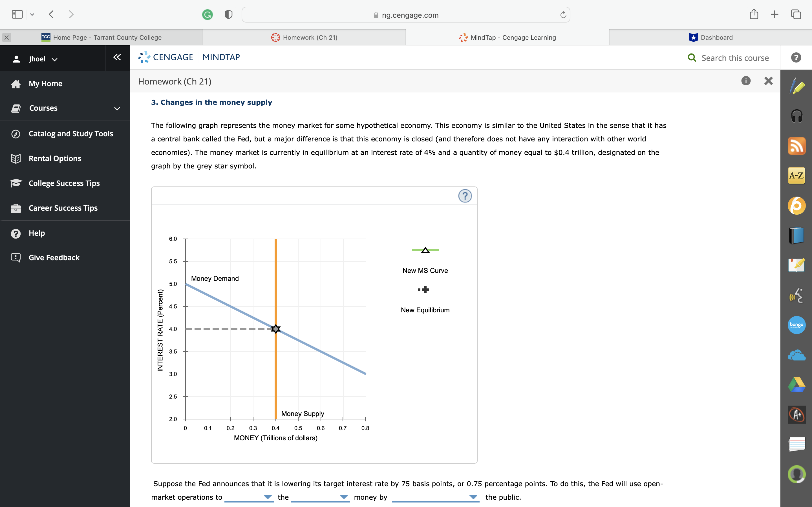
Task: Open the RSS feed tool
Action: point(797,146)
